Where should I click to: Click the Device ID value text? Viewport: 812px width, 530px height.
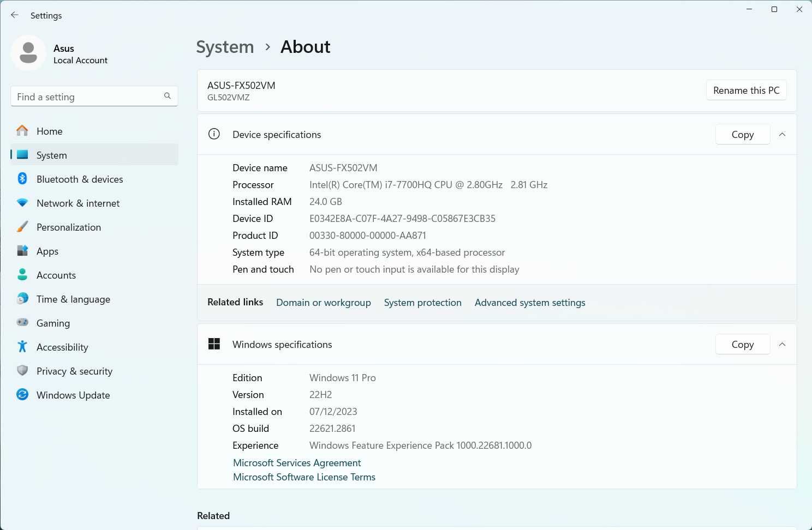(402, 218)
